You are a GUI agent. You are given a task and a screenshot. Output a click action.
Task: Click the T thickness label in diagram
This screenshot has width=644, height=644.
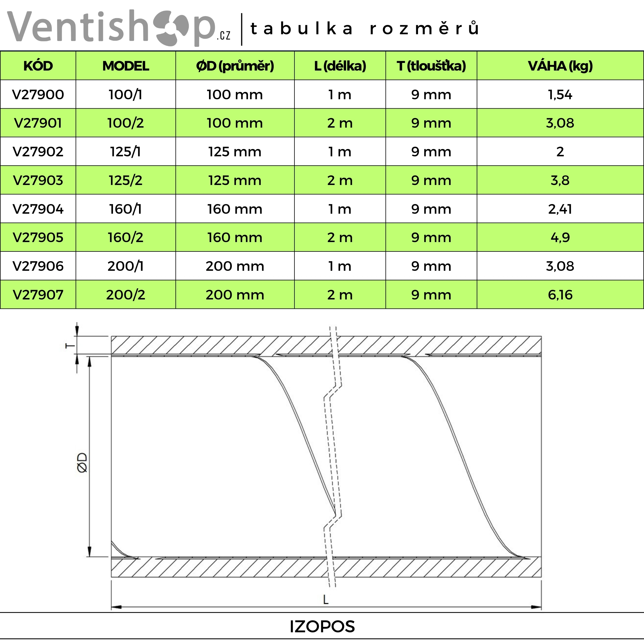point(70,345)
